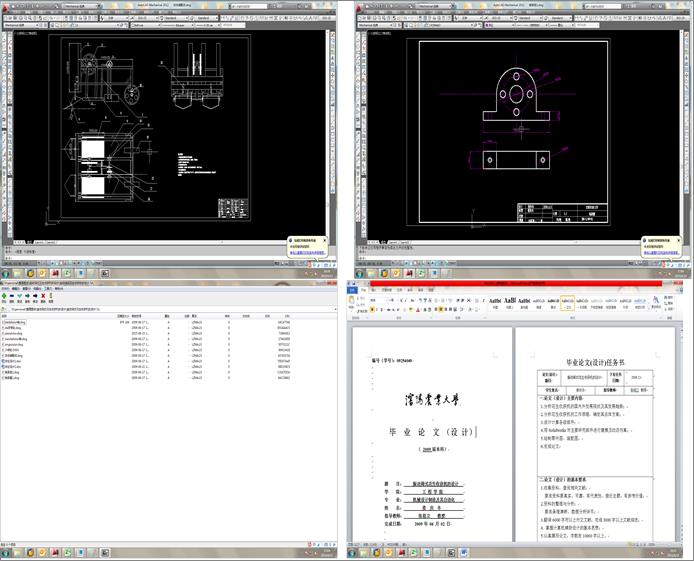
Task: Click the title block in the right AutoCAD drawing
Action: coord(562,213)
